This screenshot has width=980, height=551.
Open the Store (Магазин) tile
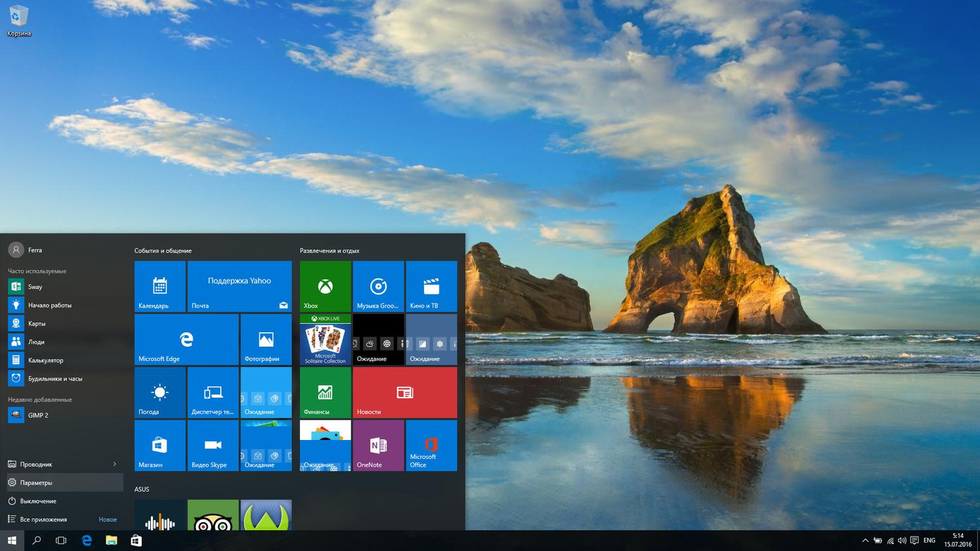(159, 445)
